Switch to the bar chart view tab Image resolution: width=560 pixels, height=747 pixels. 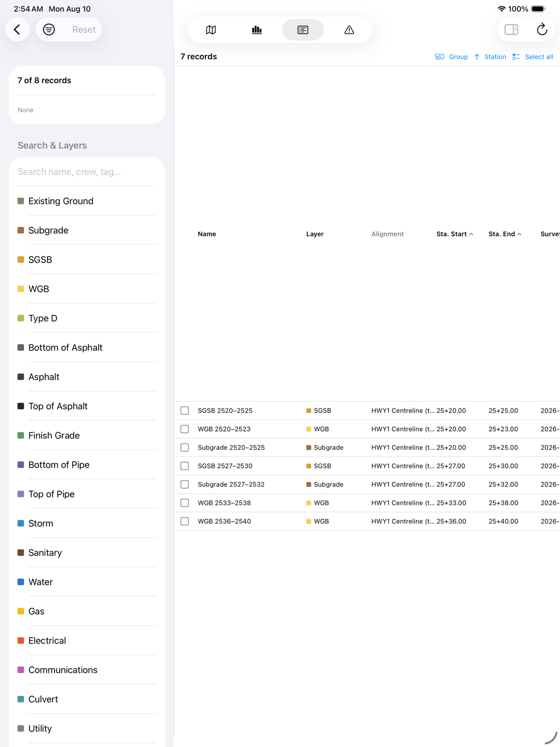pyautogui.click(x=257, y=30)
